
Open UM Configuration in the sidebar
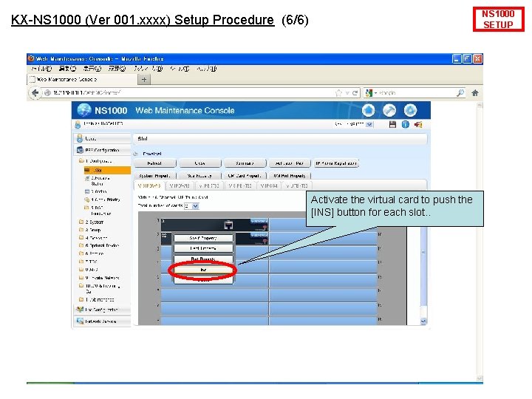click(102, 310)
